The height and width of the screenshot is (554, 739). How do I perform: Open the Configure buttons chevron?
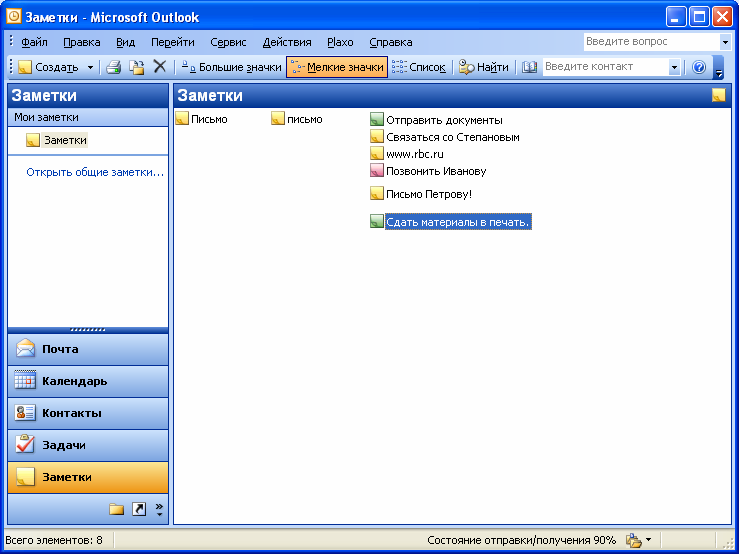click(x=159, y=509)
